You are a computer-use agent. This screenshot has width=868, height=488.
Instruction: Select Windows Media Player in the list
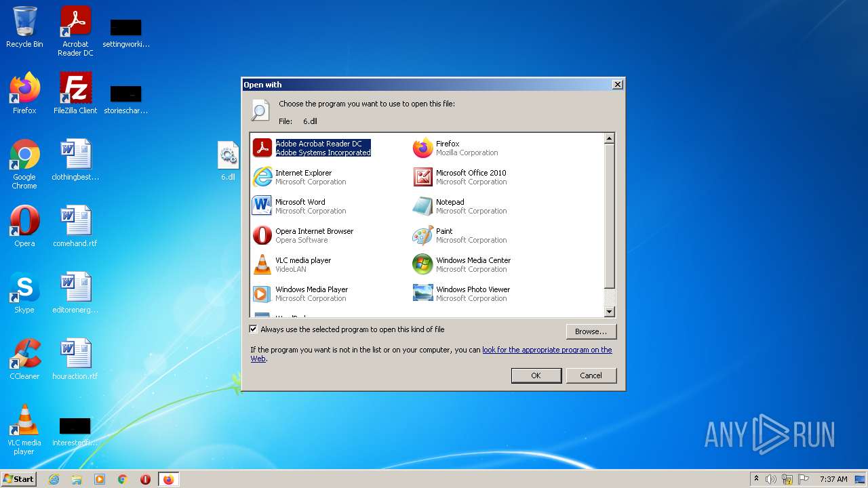300,293
